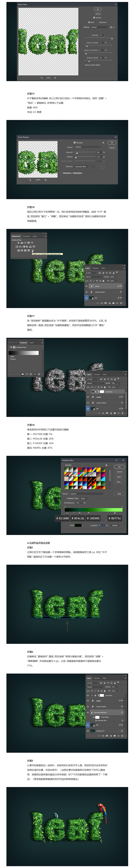The image size is (134, 868).
Task: Click OK in the Reduce Noise dialog
Action: [x=98, y=9]
